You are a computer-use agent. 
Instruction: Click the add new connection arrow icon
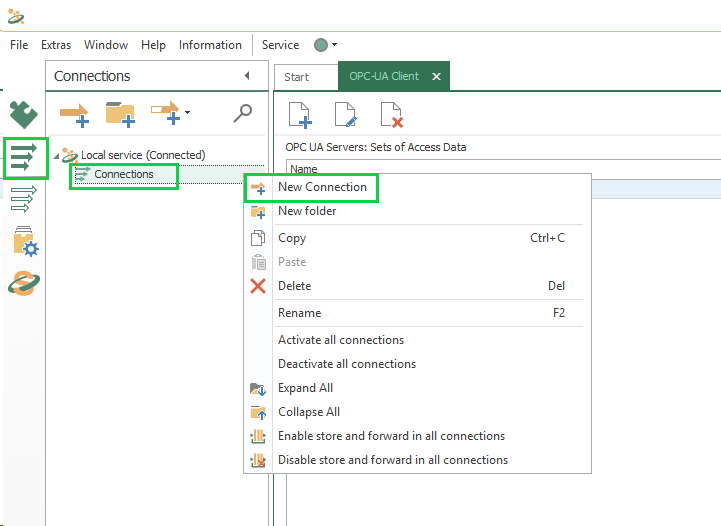coord(74,114)
